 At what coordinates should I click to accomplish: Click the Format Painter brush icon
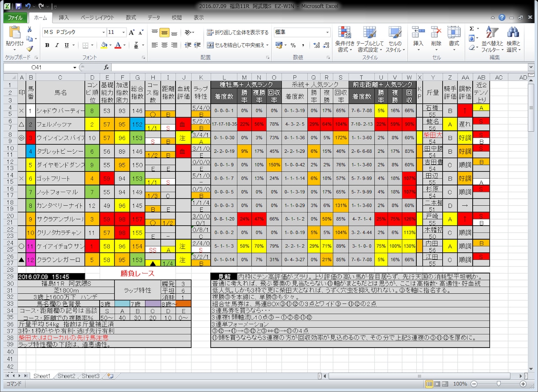(30, 49)
